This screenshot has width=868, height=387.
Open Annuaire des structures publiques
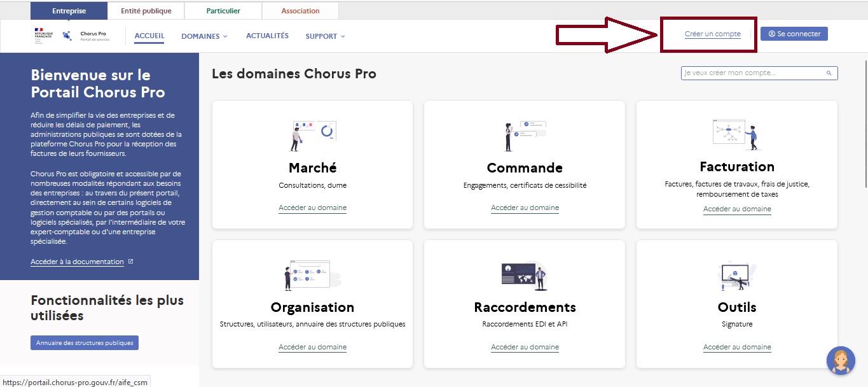(x=85, y=342)
